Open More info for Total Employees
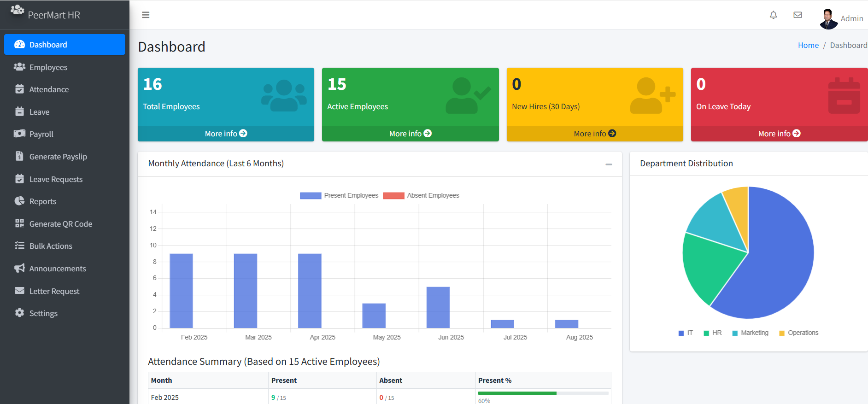This screenshot has height=404, width=868. tap(226, 134)
